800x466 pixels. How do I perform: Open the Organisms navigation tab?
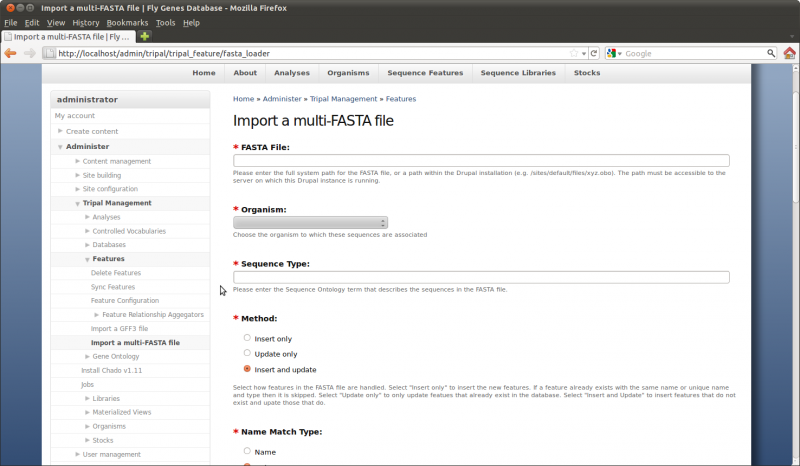pyautogui.click(x=348, y=73)
